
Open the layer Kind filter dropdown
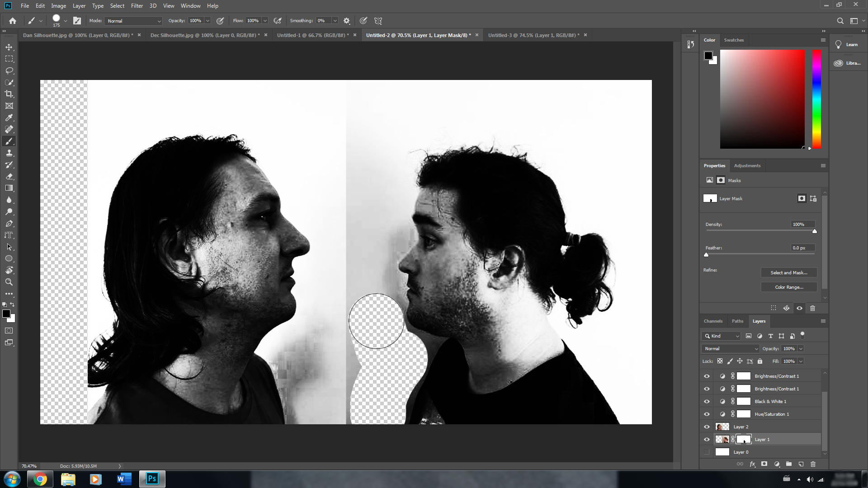pos(722,336)
